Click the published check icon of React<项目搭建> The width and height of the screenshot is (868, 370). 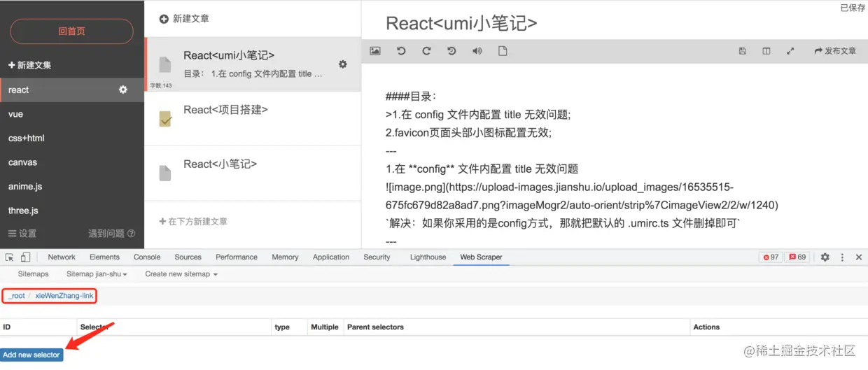coord(165,119)
